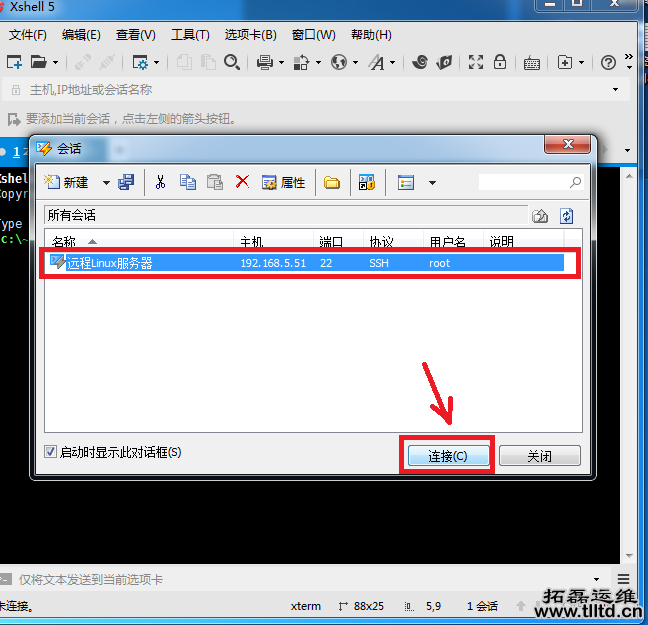Click the refresh icon beside 所有会话

coord(566,215)
